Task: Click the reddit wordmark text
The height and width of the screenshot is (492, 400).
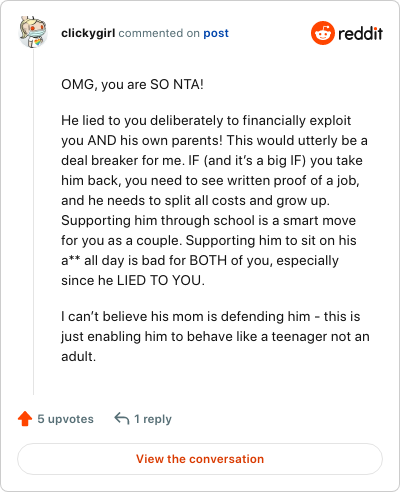Action: click(360, 33)
